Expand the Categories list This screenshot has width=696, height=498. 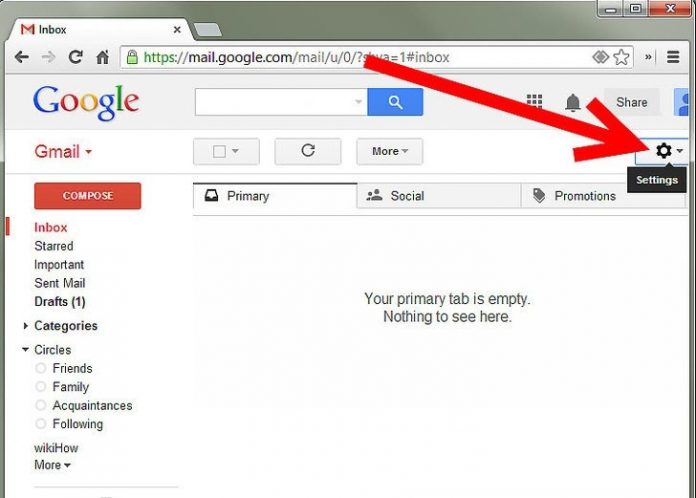click(x=25, y=326)
